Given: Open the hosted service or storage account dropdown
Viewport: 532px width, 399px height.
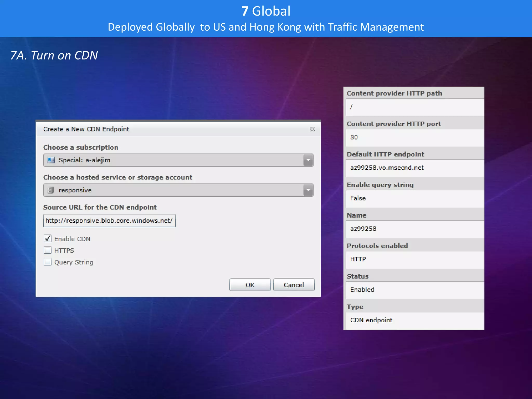Looking at the screenshot, I should pos(308,190).
